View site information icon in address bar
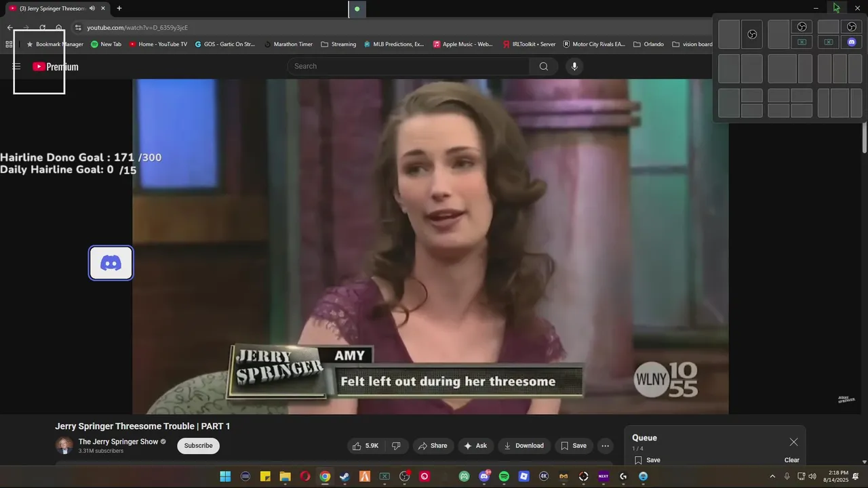Image resolution: width=868 pixels, height=488 pixels. pos(78,28)
